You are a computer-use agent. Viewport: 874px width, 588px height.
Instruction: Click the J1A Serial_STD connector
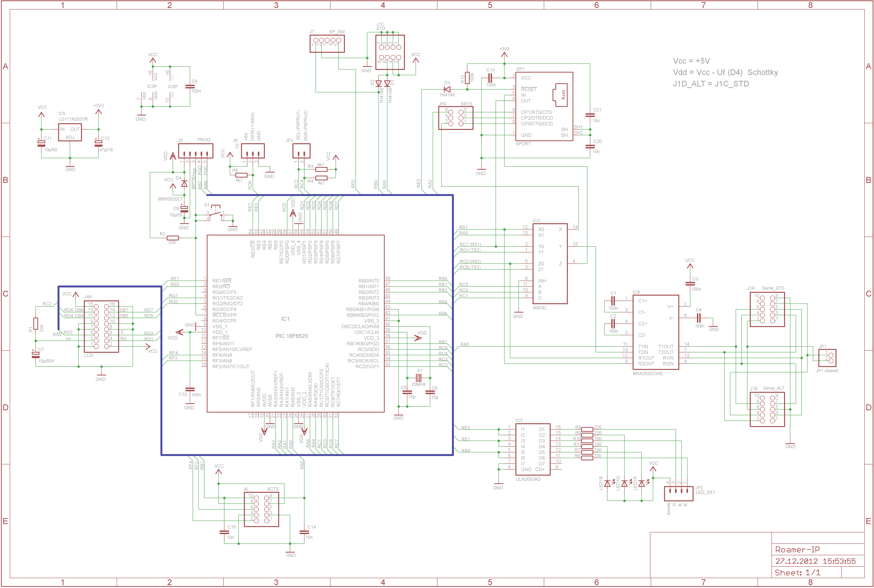[767, 309]
